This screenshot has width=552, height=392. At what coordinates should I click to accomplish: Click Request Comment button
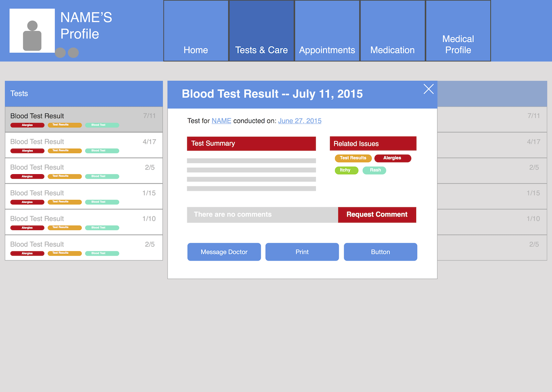377,215
